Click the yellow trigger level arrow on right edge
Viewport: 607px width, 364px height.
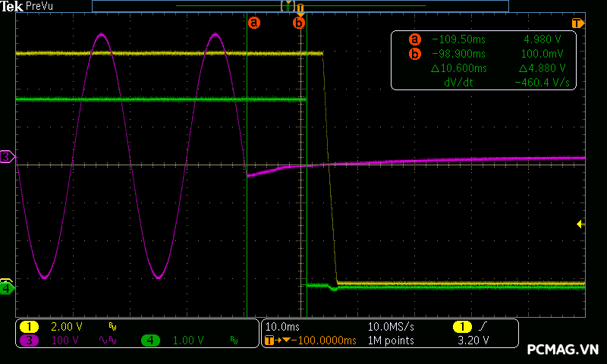coord(580,224)
